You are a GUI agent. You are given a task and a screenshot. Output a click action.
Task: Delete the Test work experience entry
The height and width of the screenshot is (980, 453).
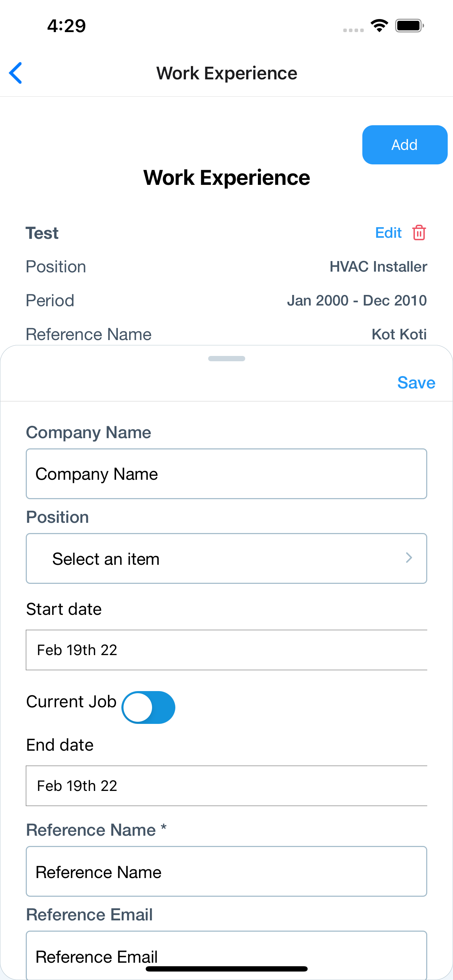[419, 232]
